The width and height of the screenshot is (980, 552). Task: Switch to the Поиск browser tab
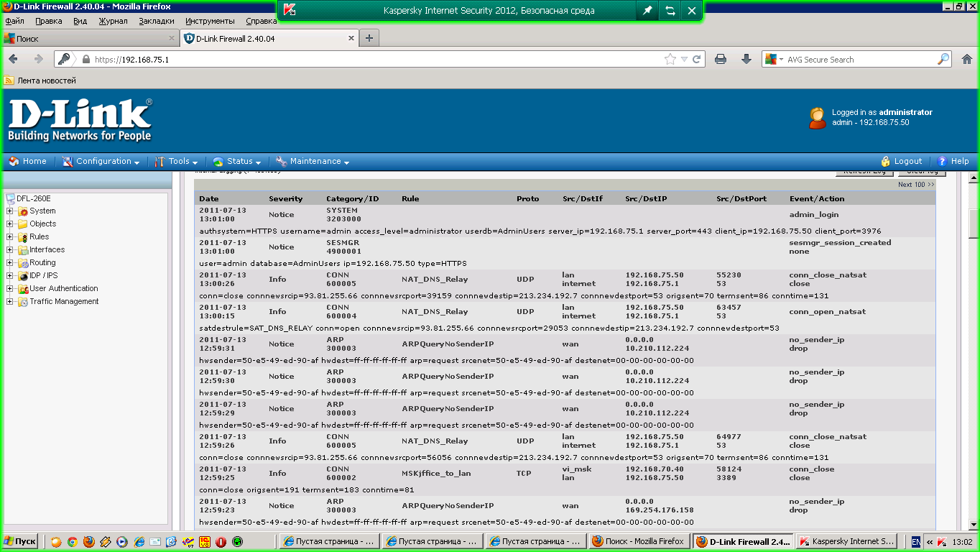[x=90, y=39]
